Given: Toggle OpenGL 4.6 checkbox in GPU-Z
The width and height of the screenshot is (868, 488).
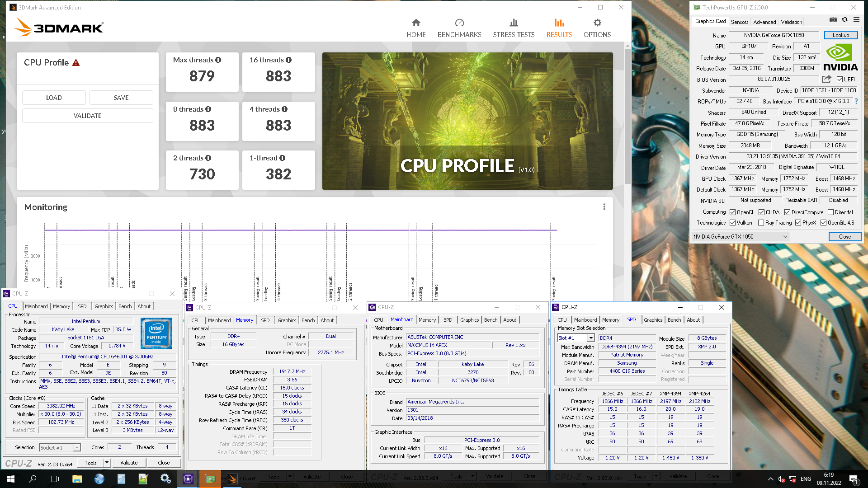Looking at the screenshot, I should (824, 223).
